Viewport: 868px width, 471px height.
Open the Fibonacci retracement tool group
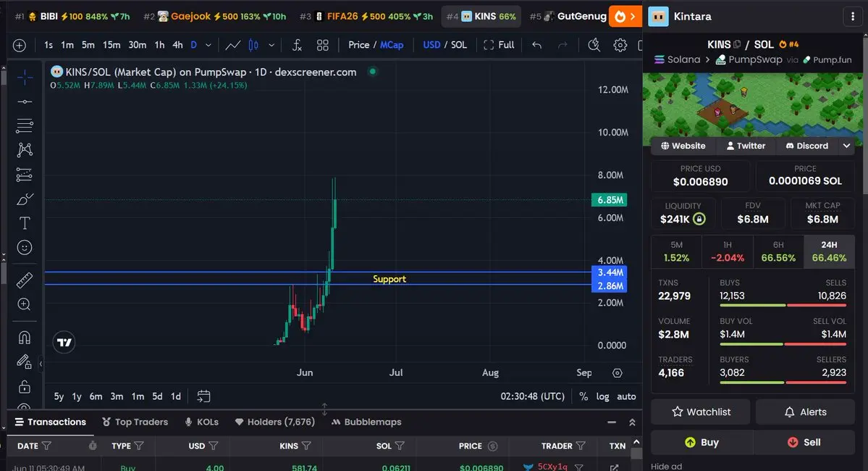click(25, 126)
